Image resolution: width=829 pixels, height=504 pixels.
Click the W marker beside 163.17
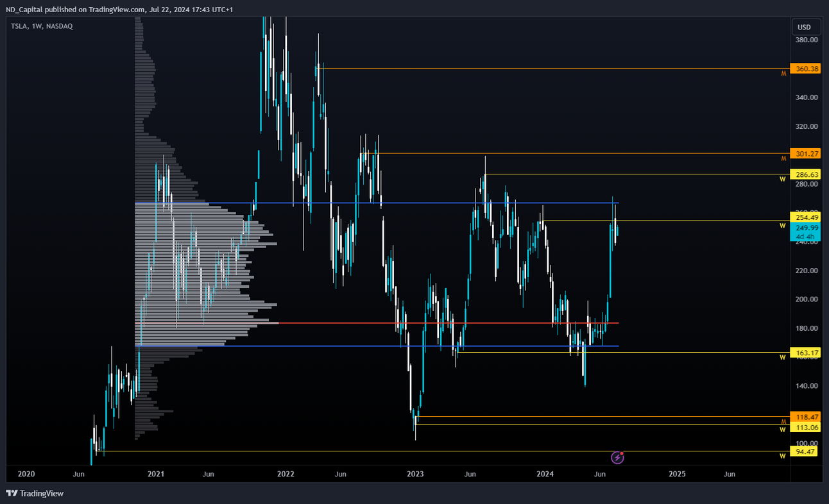pos(783,358)
